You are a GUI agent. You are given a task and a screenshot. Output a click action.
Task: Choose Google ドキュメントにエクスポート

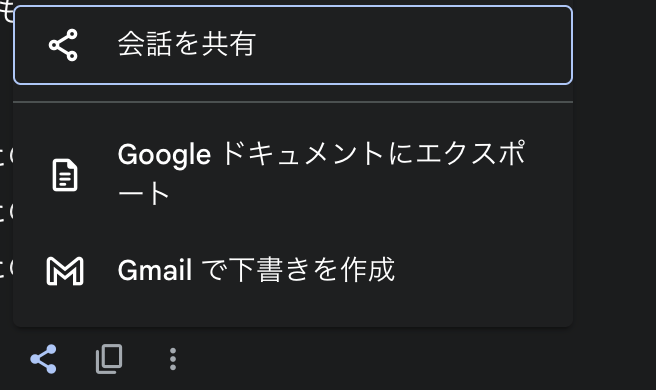[x=293, y=174]
